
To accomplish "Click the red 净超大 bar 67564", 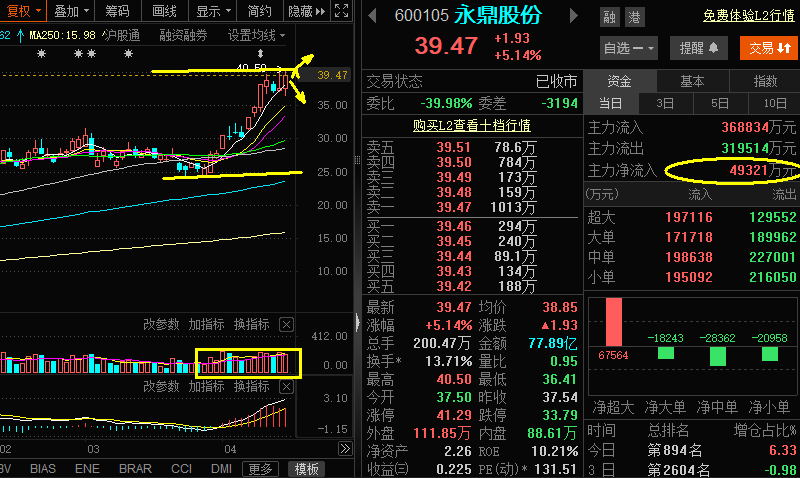I will 613,322.
